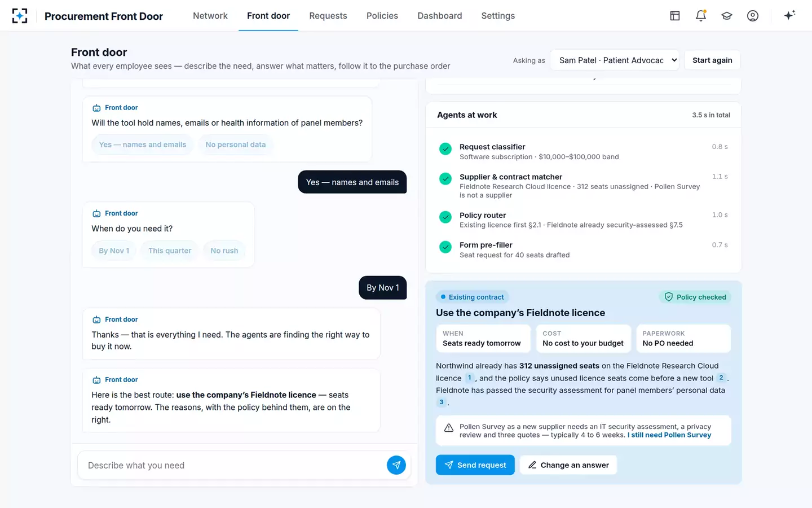The image size is (812, 508).
Task: Click the Send request button
Action: coord(475,465)
